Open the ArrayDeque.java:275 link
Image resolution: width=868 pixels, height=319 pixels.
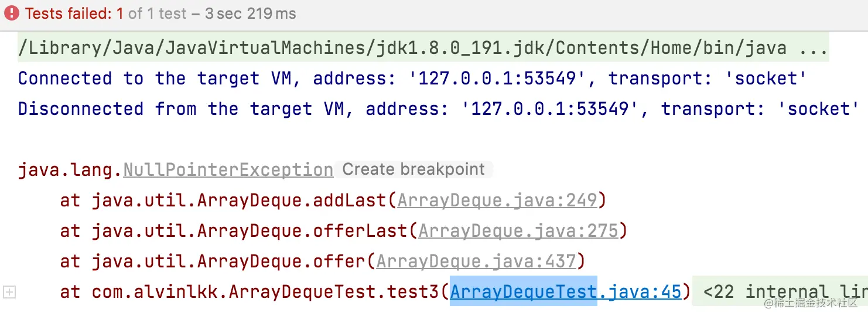click(x=518, y=231)
